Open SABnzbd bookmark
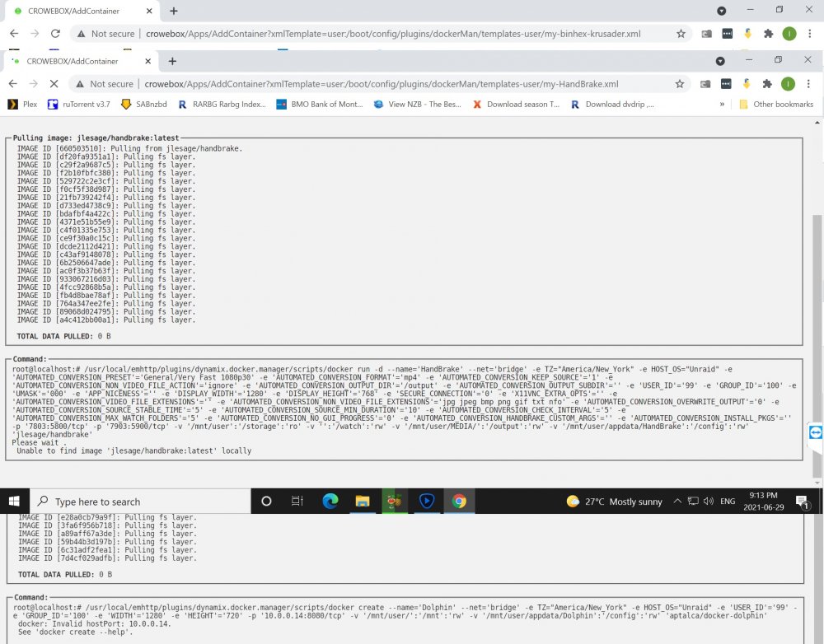Image resolution: width=824 pixels, height=644 pixels. tap(143, 104)
